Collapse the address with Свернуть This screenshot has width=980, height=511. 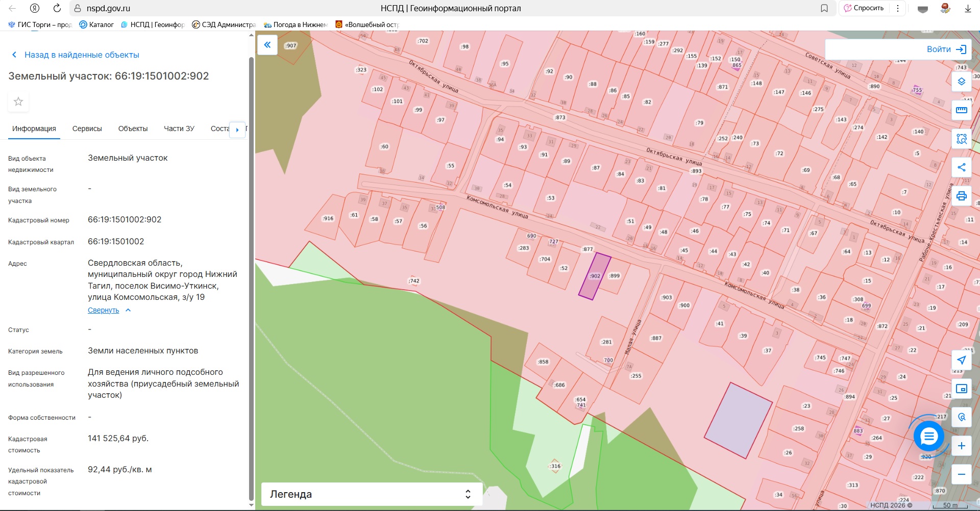[x=104, y=310]
